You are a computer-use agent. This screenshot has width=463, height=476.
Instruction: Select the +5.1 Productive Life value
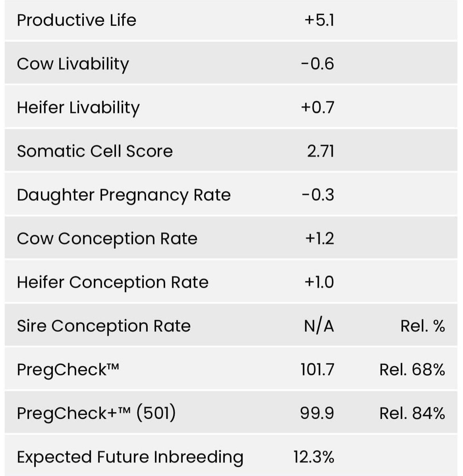(x=319, y=20)
